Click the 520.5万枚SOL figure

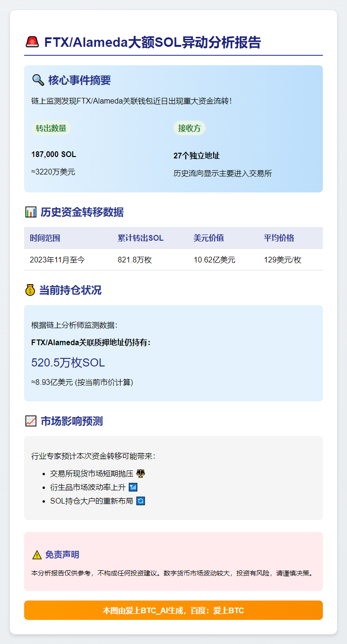tap(68, 363)
